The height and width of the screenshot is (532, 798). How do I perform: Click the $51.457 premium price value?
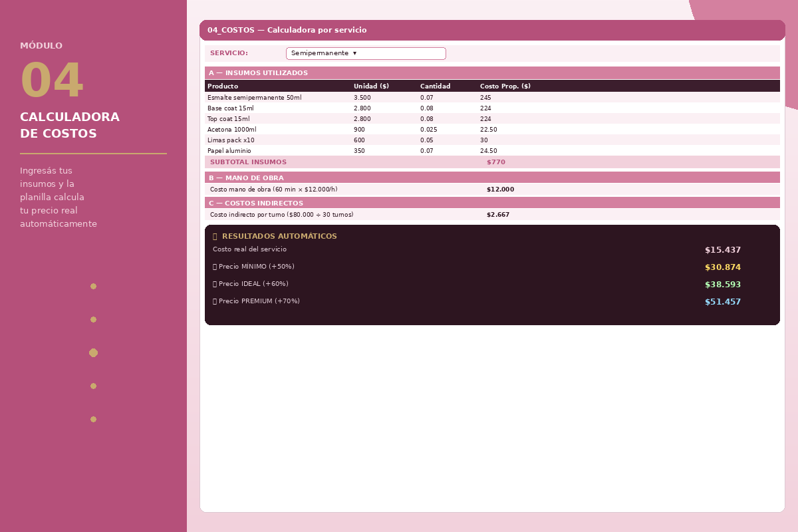(x=723, y=302)
